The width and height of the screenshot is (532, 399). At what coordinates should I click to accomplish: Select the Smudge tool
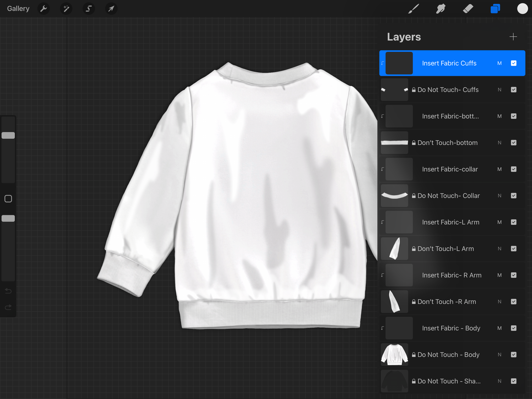440,9
